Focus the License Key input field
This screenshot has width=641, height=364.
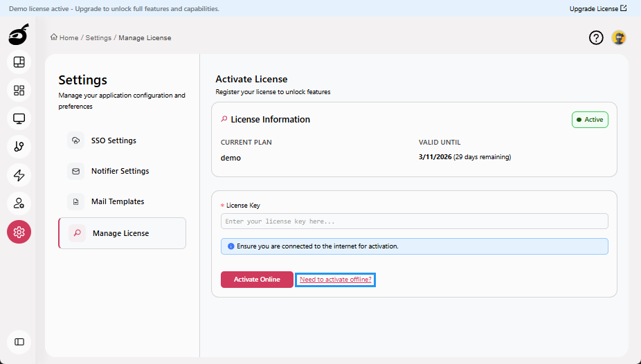414,221
